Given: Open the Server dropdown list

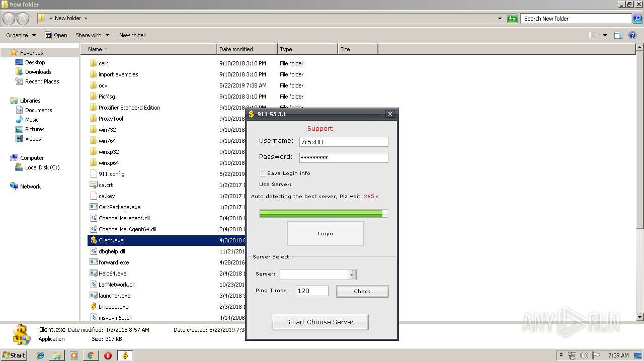Looking at the screenshot, I should coord(352,275).
